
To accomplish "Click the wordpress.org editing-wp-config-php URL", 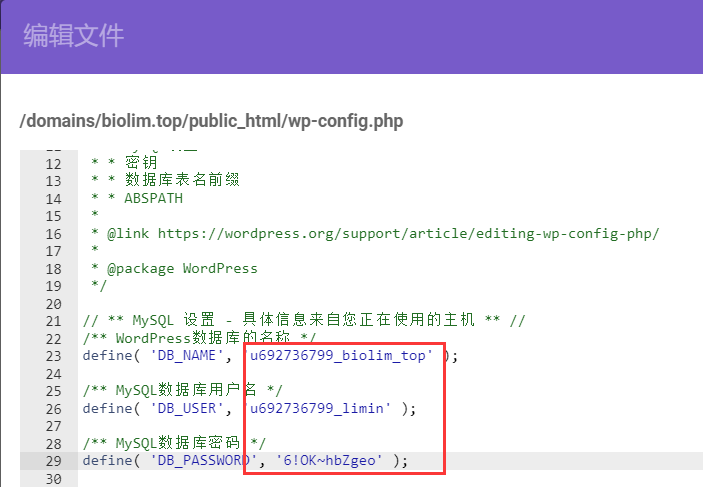I will [x=408, y=234].
